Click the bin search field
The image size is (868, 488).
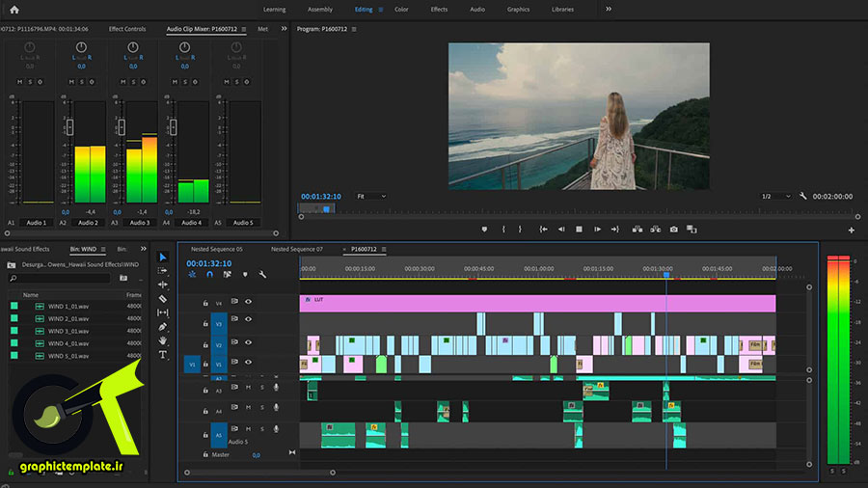point(61,279)
